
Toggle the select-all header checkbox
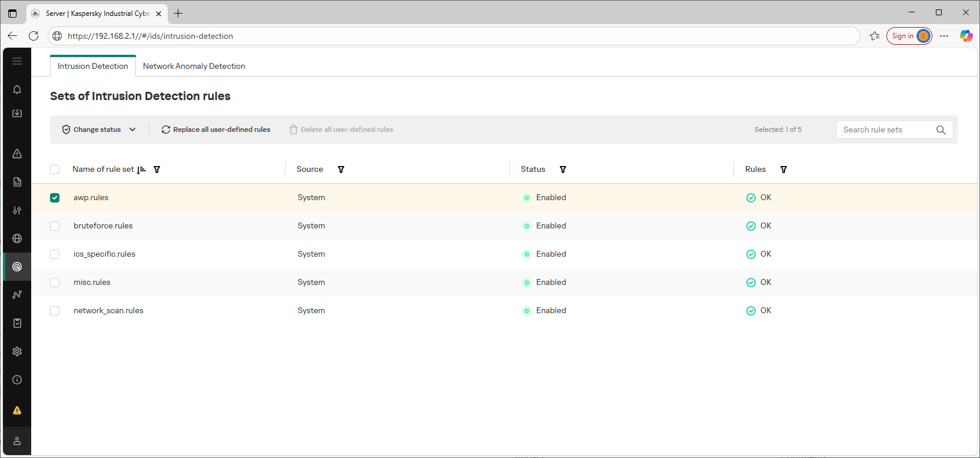[x=55, y=170]
